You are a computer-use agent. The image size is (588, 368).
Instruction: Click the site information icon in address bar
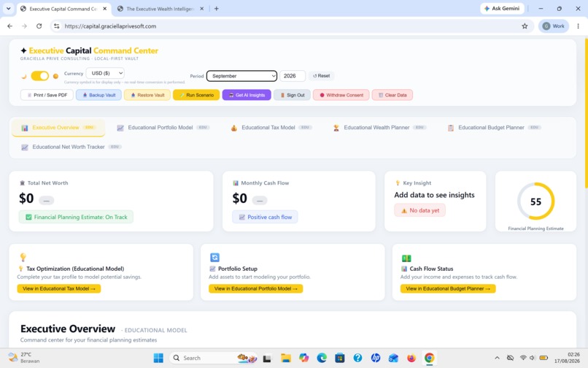click(x=57, y=26)
